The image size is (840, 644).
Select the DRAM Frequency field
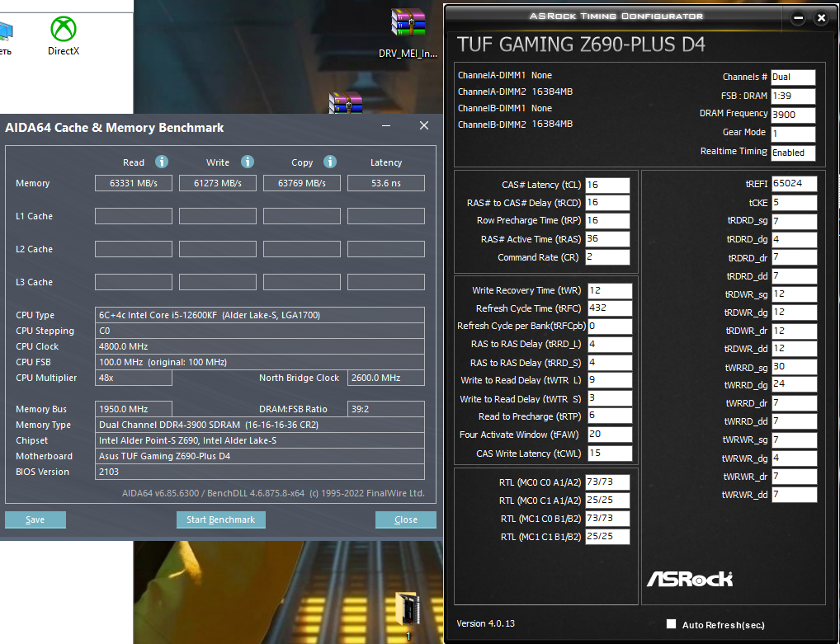point(793,115)
